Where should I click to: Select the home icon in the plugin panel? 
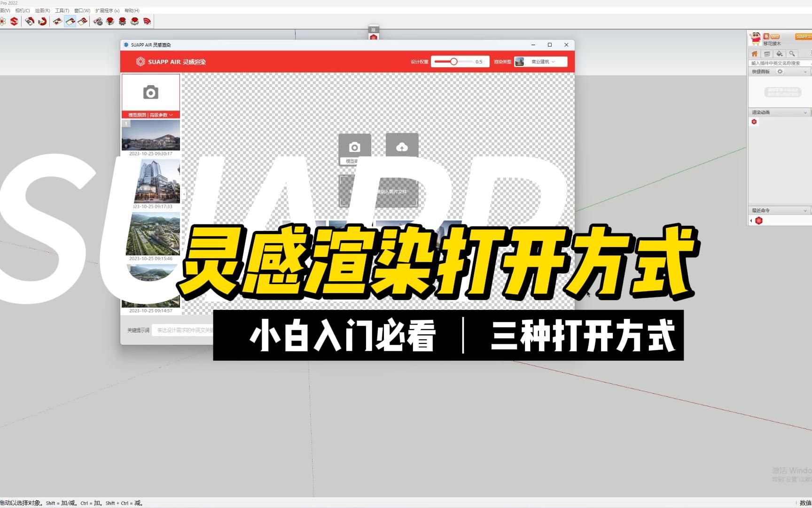[x=754, y=53]
